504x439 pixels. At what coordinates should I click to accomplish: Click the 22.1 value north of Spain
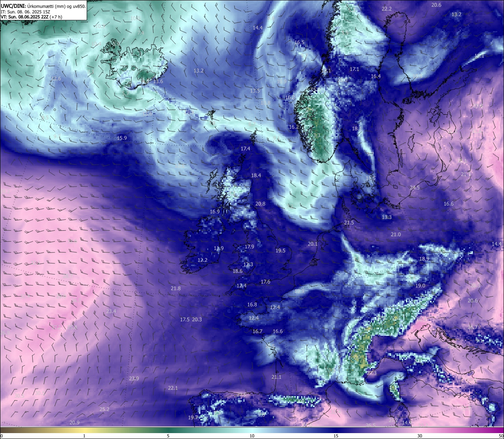coord(173,388)
